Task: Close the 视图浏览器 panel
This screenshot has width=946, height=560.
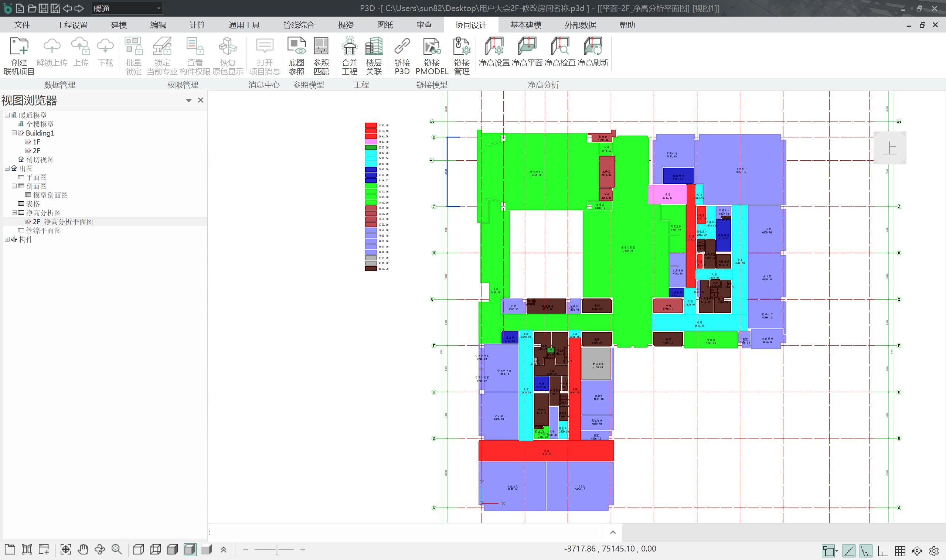Action: [200, 100]
